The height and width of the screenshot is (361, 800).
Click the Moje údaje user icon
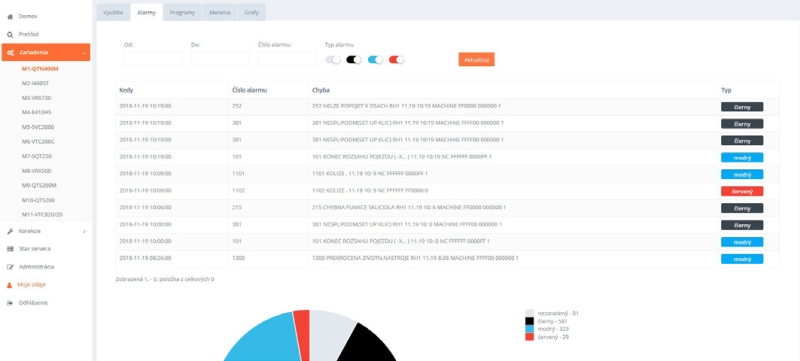click(x=9, y=285)
